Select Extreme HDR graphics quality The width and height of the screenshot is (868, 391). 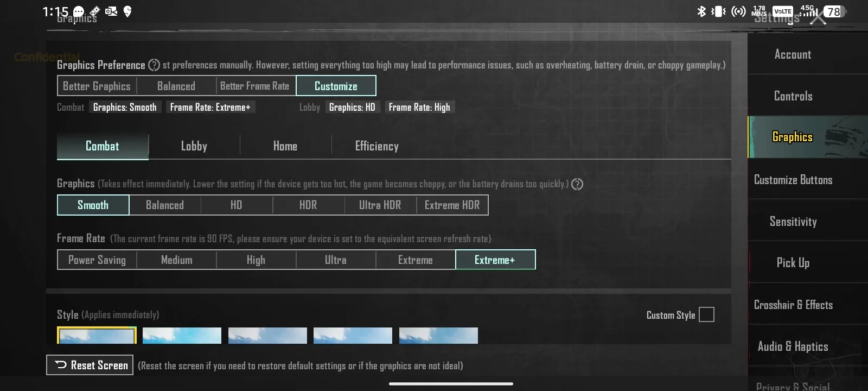[x=452, y=205]
